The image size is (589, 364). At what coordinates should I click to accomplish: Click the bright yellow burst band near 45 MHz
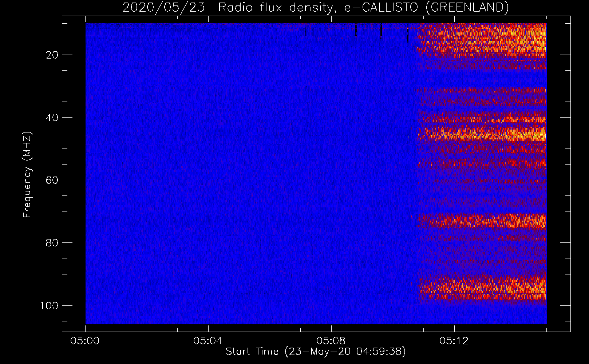point(482,134)
